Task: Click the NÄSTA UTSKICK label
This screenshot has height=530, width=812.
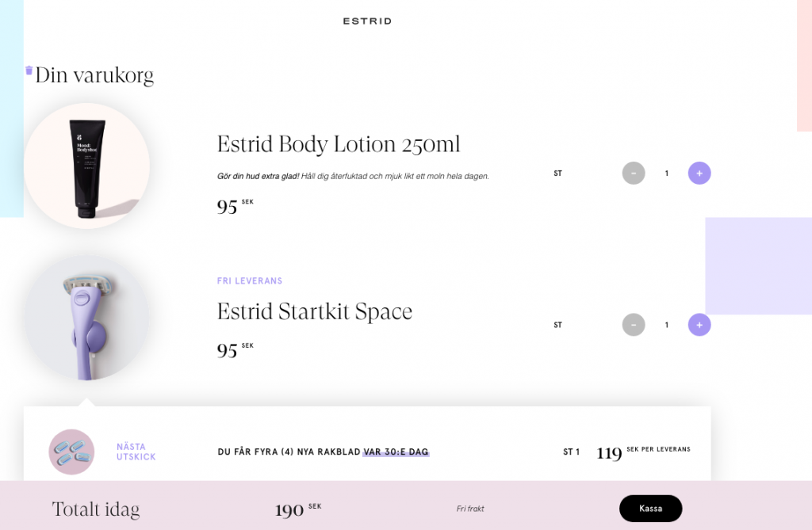Action: coord(136,452)
